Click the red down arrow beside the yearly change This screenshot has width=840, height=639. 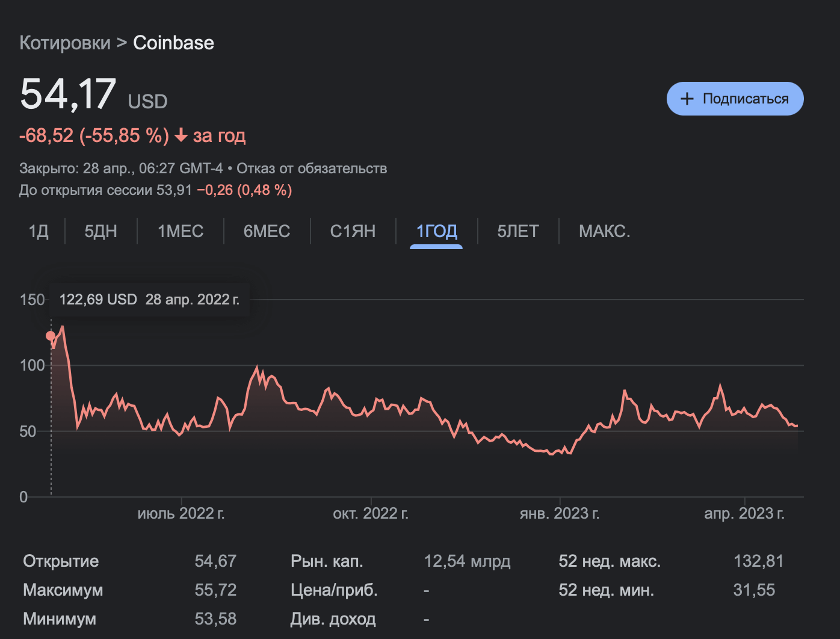pos(181,136)
